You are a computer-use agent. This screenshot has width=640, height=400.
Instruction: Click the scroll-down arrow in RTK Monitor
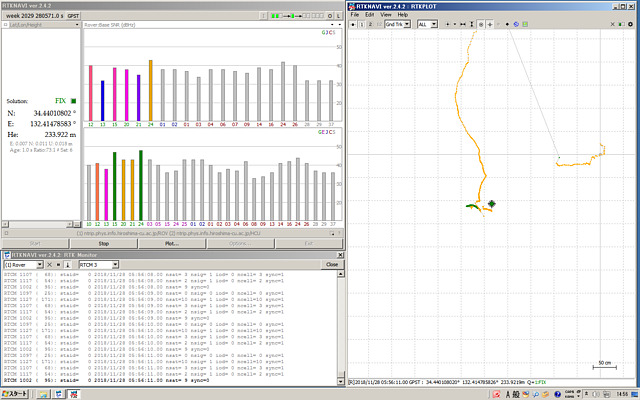click(341, 381)
